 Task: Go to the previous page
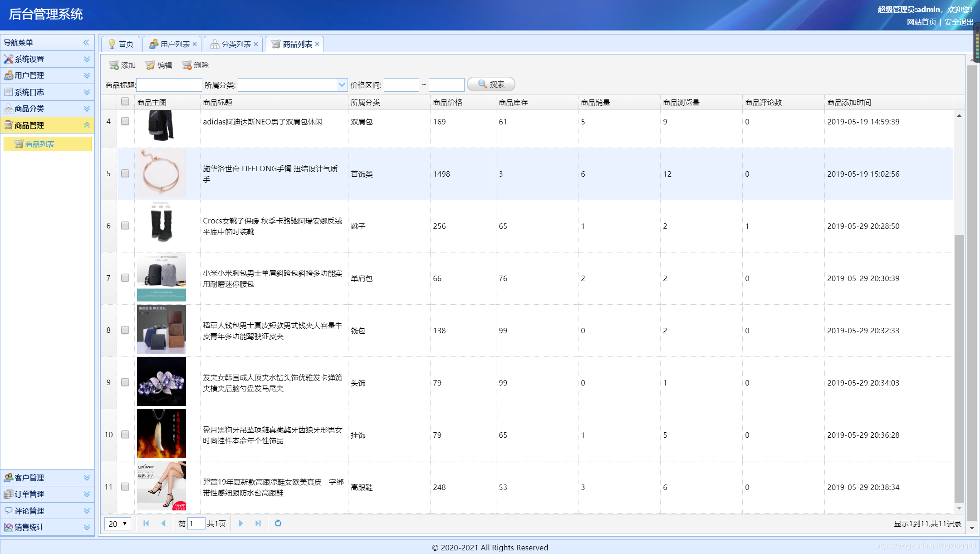pyautogui.click(x=163, y=524)
